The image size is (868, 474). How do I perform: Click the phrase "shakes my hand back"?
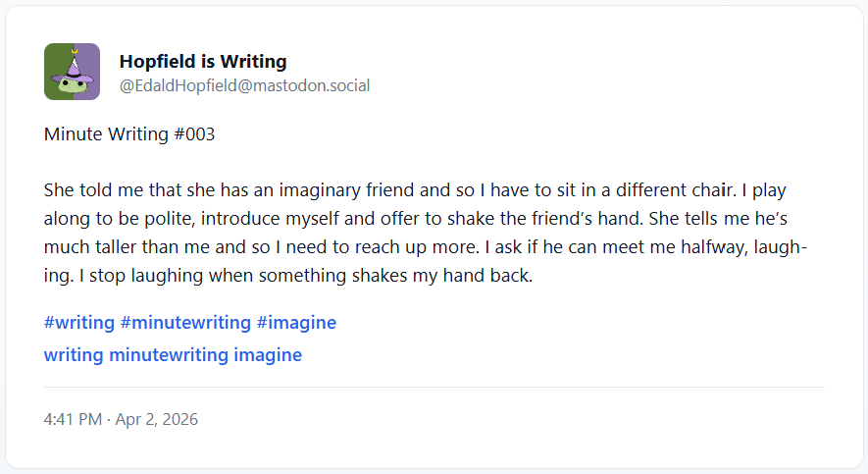pyautogui.click(x=449, y=276)
